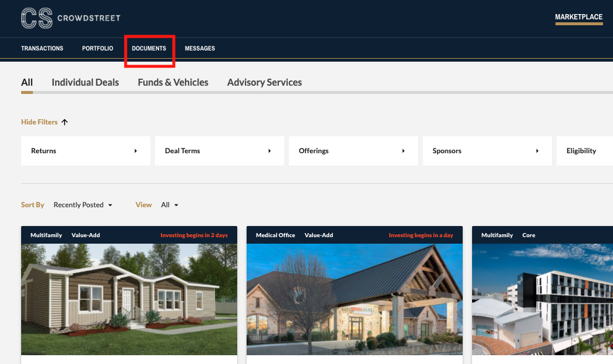Open the Messages menu item

[x=200, y=49]
